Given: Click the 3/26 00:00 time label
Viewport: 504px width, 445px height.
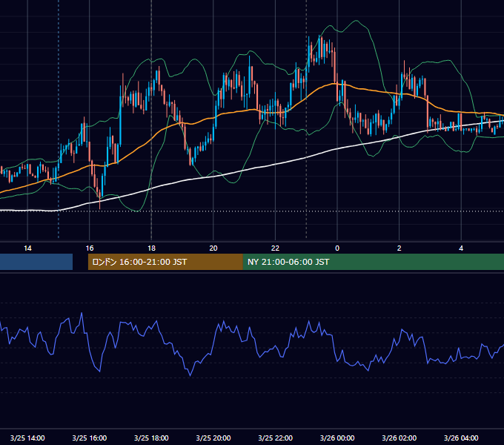Looking at the screenshot, I should tap(337, 438).
